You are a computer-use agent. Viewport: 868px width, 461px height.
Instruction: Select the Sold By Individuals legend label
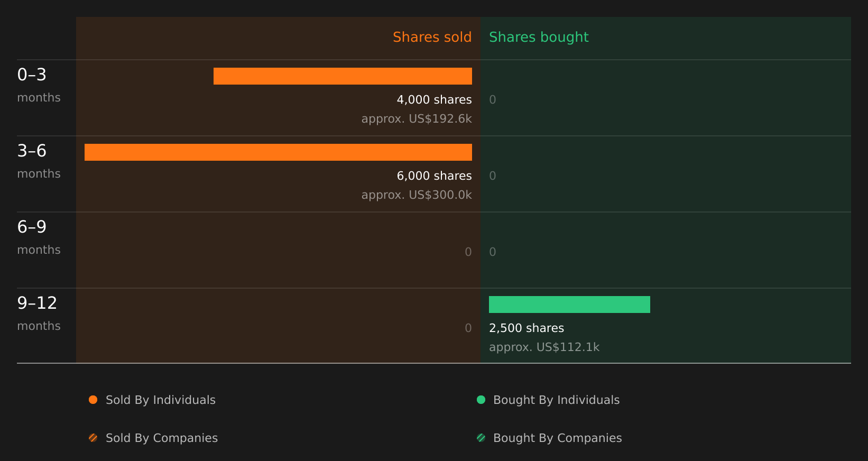tap(161, 400)
